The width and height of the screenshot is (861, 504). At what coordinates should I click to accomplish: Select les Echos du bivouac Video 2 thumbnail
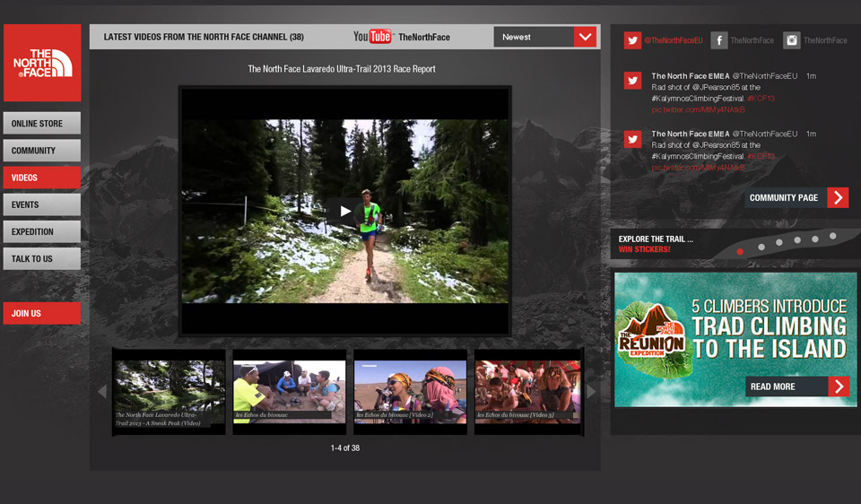coord(410,392)
